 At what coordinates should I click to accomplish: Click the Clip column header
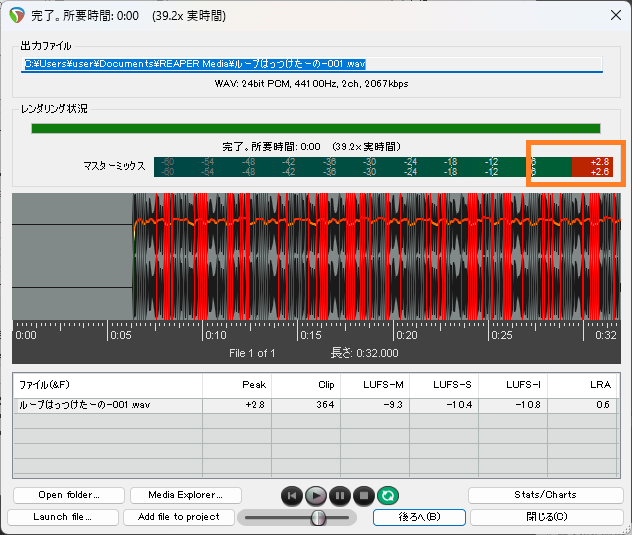click(304, 384)
